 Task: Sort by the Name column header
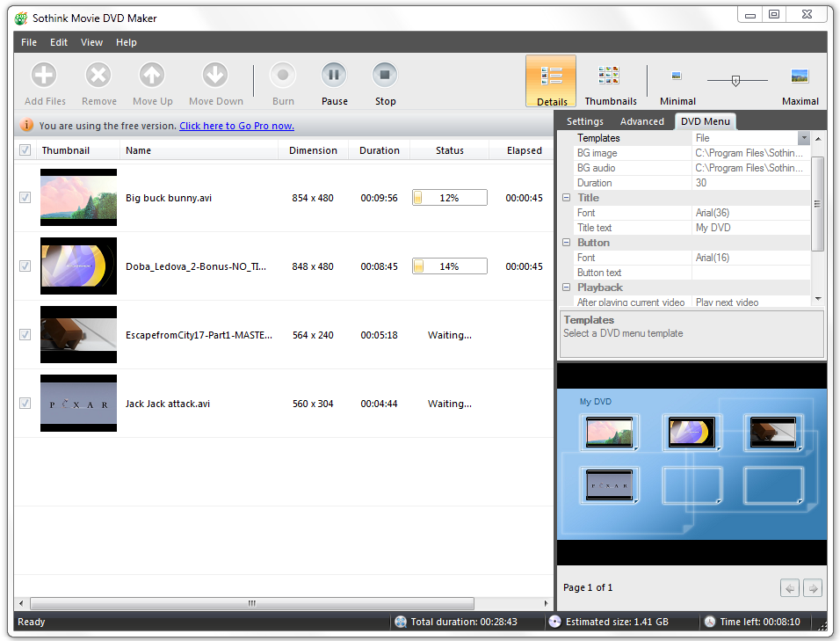(x=199, y=150)
